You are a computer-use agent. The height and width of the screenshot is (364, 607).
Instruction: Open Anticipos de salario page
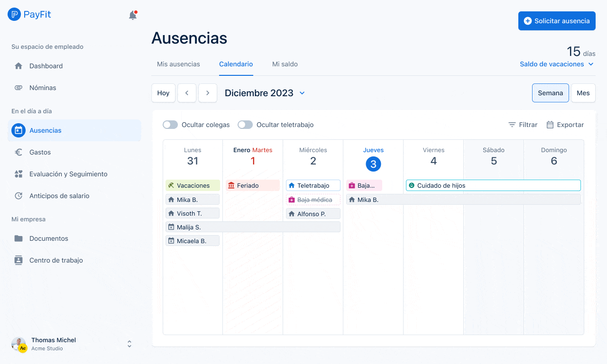[74, 196]
